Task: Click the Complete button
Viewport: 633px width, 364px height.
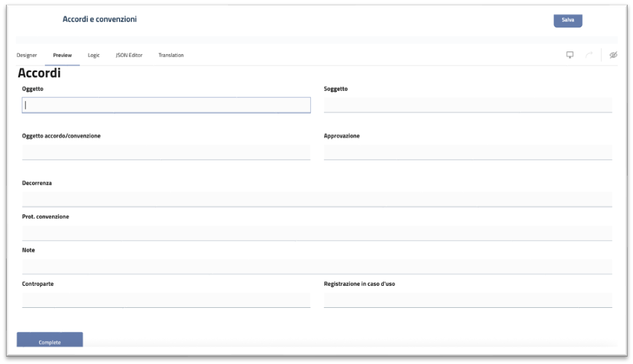Action: coord(49,341)
